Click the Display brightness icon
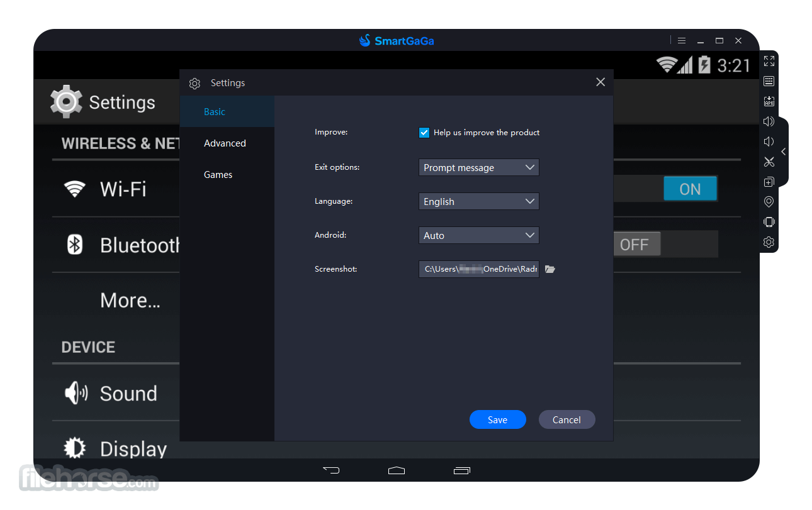 pyautogui.click(x=75, y=448)
